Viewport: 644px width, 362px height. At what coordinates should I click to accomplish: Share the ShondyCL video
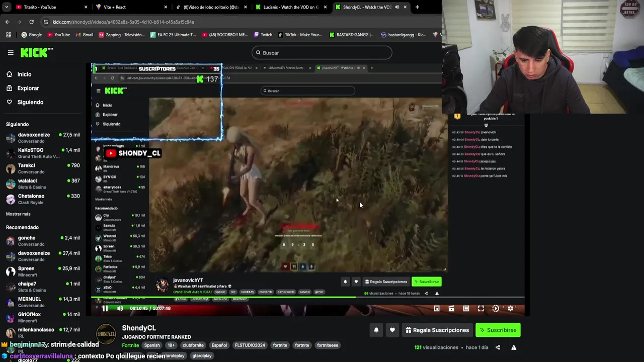pos(498,347)
